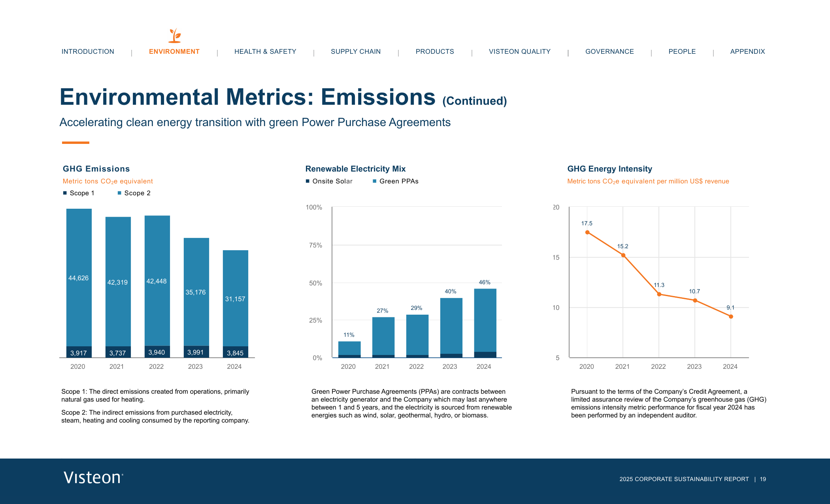Click the 3,917 Scope 1 bar segment
Image resolution: width=830 pixels, height=504 pixels.
point(79,352)
